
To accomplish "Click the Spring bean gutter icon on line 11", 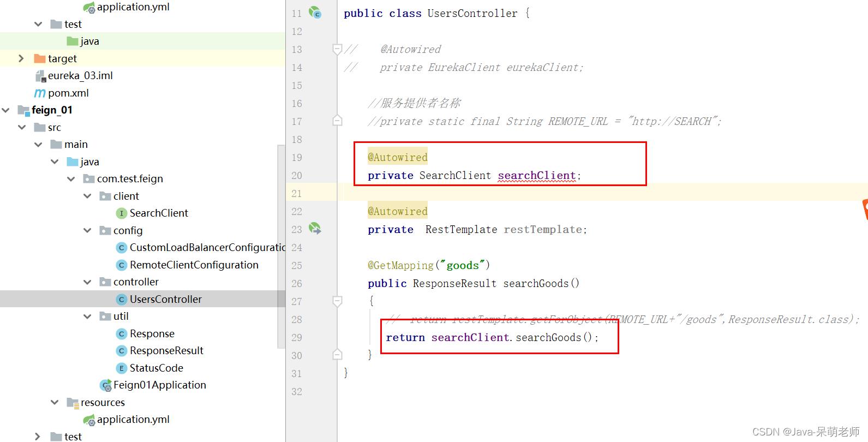I will (315, 13).
